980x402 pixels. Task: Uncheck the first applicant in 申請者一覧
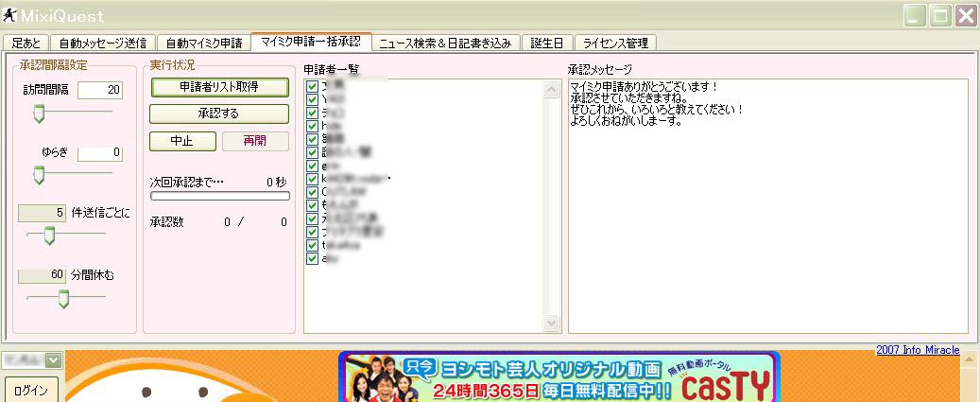(313, 86)
